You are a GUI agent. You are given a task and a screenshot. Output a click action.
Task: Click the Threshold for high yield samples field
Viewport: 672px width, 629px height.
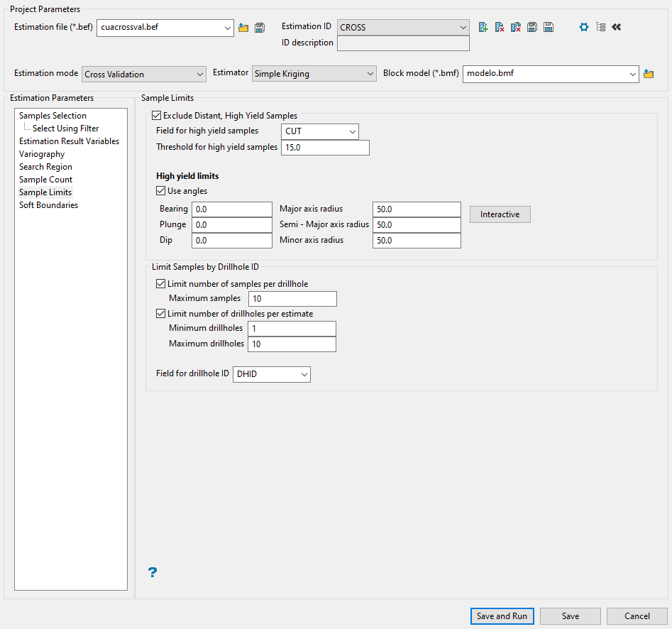325,148
